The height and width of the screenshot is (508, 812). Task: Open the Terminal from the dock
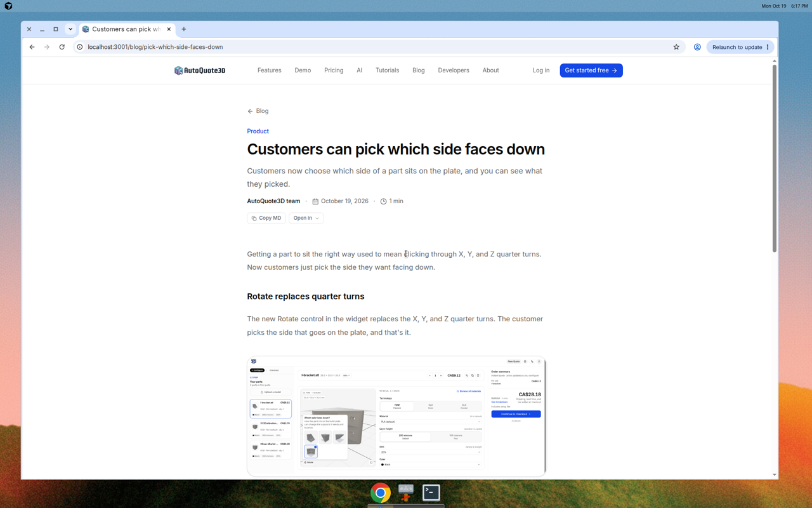431,493
